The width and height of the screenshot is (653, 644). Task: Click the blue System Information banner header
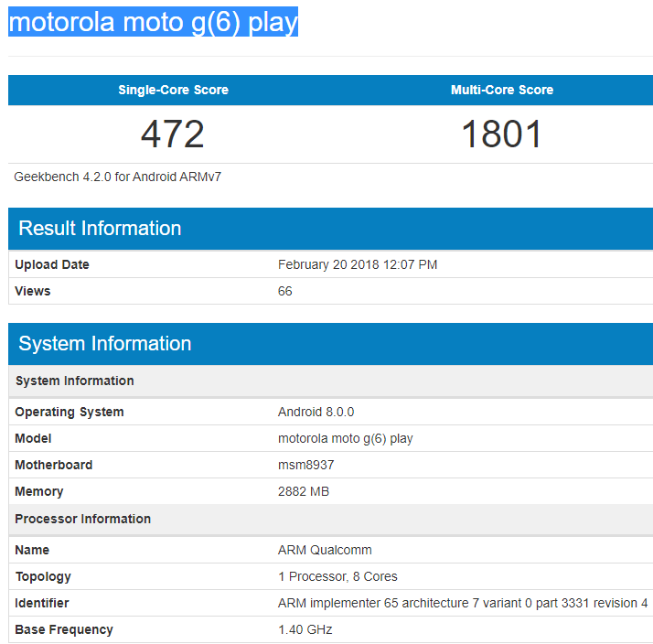pos(331,344)
